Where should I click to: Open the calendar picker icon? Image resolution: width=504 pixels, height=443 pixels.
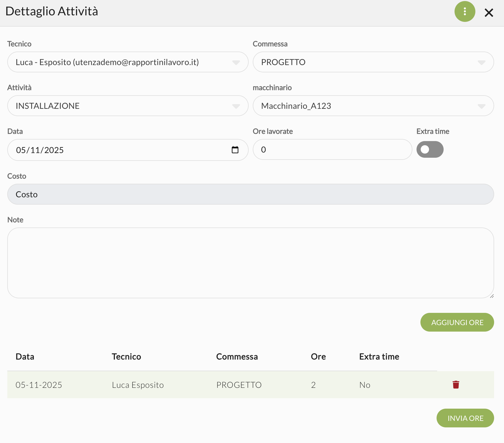[x=235, y=150]
